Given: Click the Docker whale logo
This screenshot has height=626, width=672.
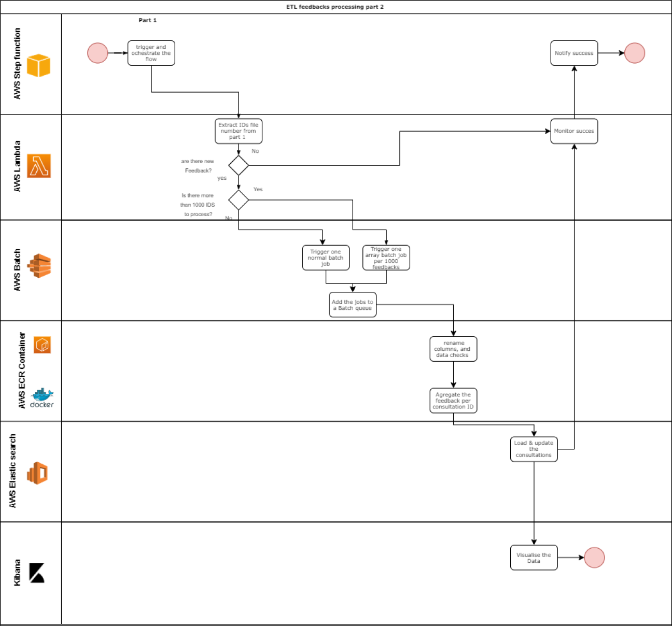Looking at the screenshot, I should coord(41,397).
